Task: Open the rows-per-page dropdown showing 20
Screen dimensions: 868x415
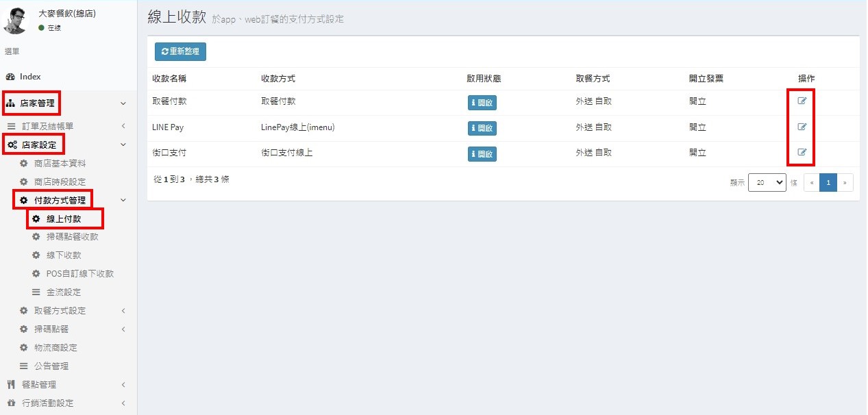Action: pyautogui.click(x=767, y=183)
